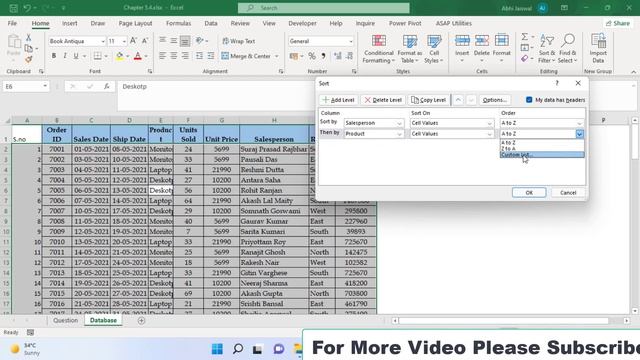The height and width of the screenshot is (360, 640).
Task: Open the fill color bucket
Action: 119,56
